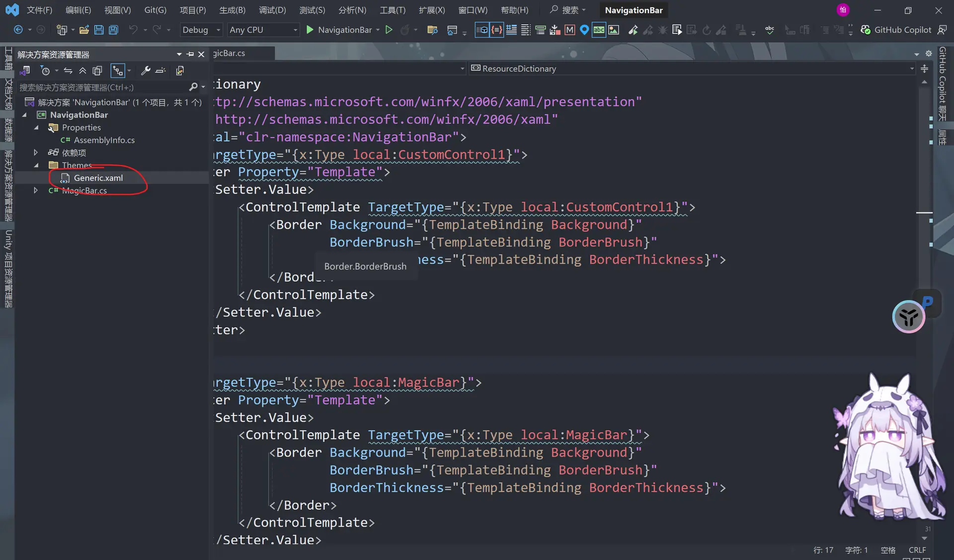Click the download-to-box toolbar icon

(x=555, y=30)
